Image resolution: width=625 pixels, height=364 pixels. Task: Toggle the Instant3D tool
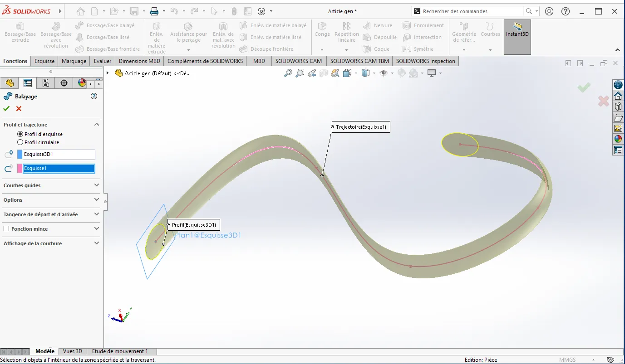tap(517, 37)
